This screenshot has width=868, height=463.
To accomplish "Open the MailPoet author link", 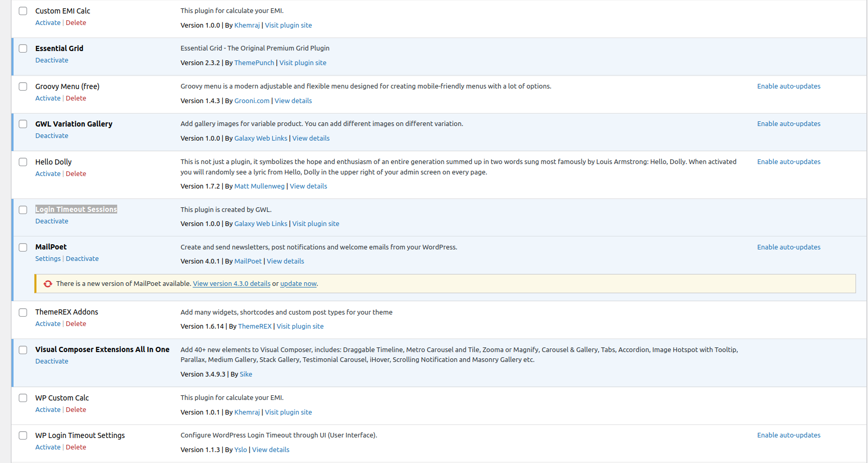I will click(248, 261).
